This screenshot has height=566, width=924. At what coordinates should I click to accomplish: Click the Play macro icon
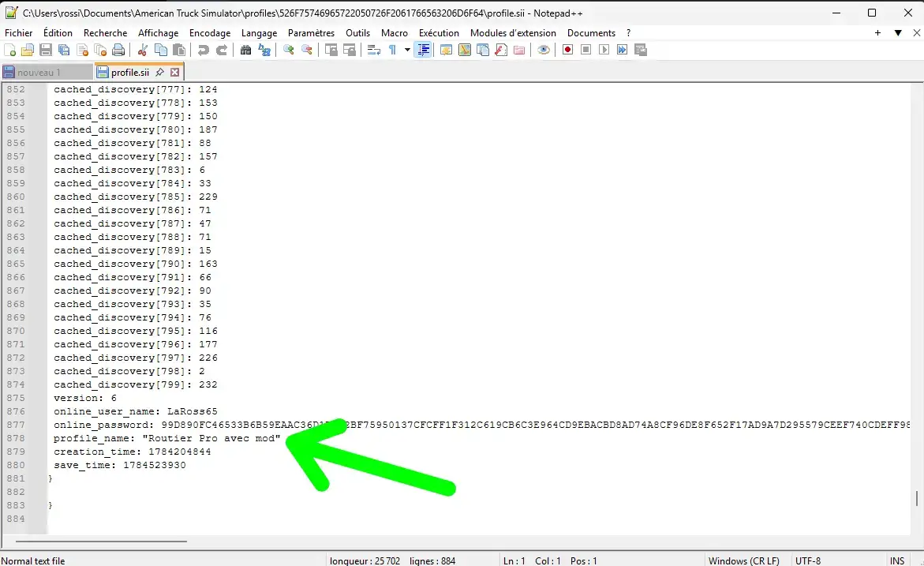(x=604, y=50)
